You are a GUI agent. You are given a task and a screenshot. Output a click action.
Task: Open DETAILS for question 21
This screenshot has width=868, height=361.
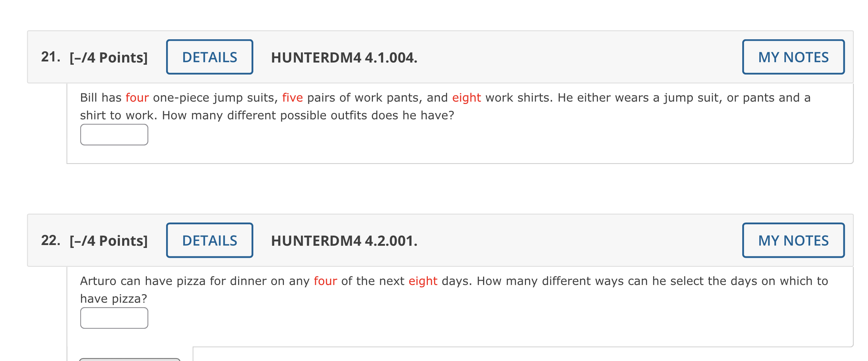click(x=209, y=57)
